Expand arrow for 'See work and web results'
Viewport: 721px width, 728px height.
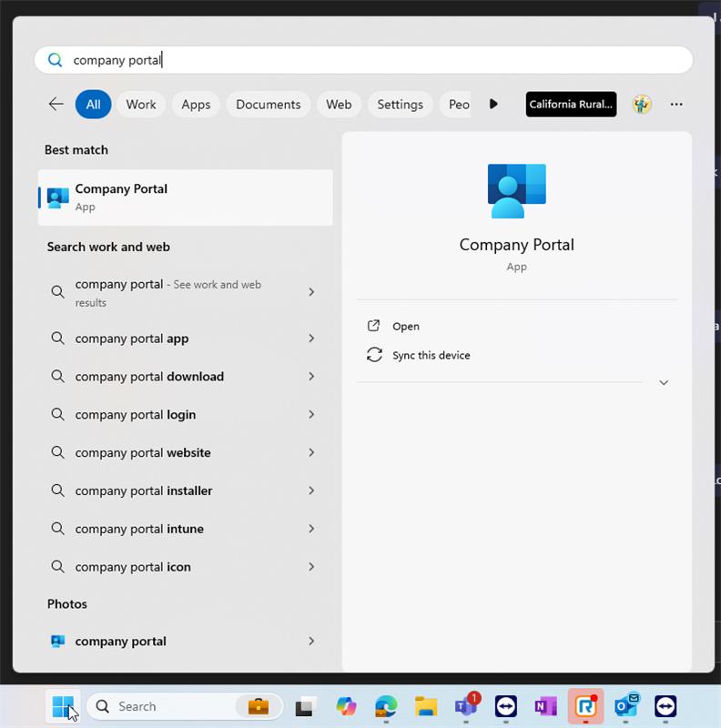311,291
